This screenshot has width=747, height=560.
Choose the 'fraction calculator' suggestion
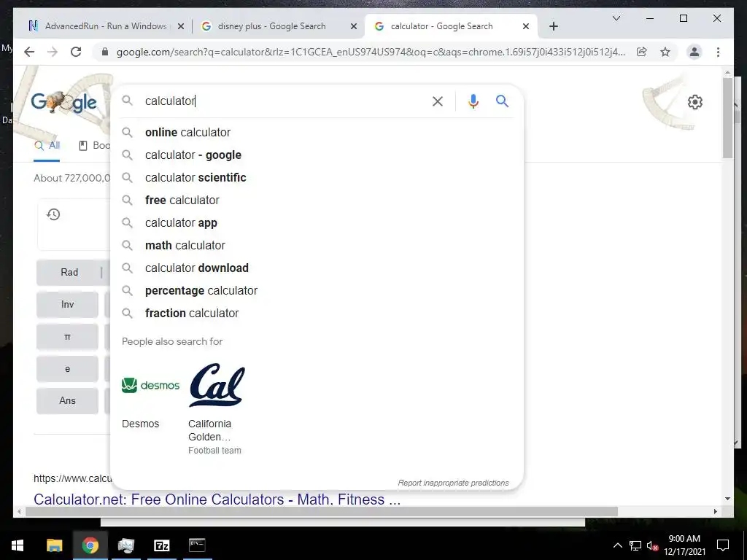tap(317, 314)
